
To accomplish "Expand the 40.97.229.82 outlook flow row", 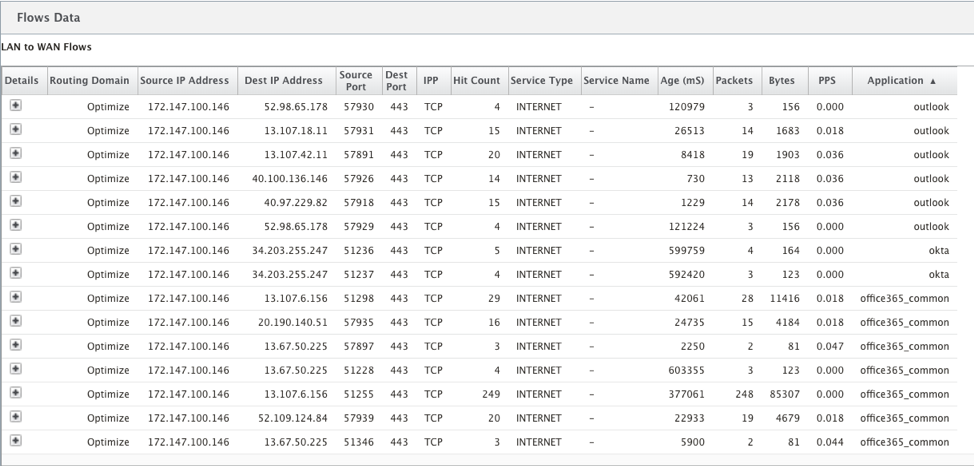I will pyautogui.click(x=16, y=201).
